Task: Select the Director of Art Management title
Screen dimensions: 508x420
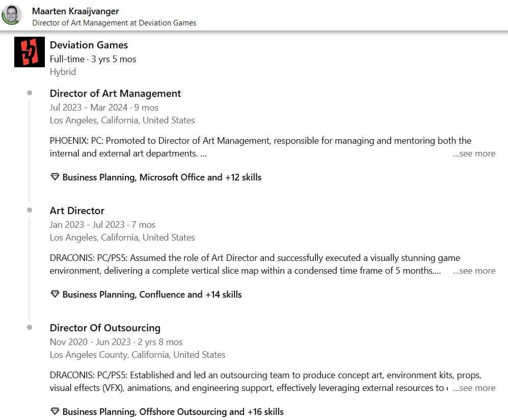Action: click(x=115, y=93)
